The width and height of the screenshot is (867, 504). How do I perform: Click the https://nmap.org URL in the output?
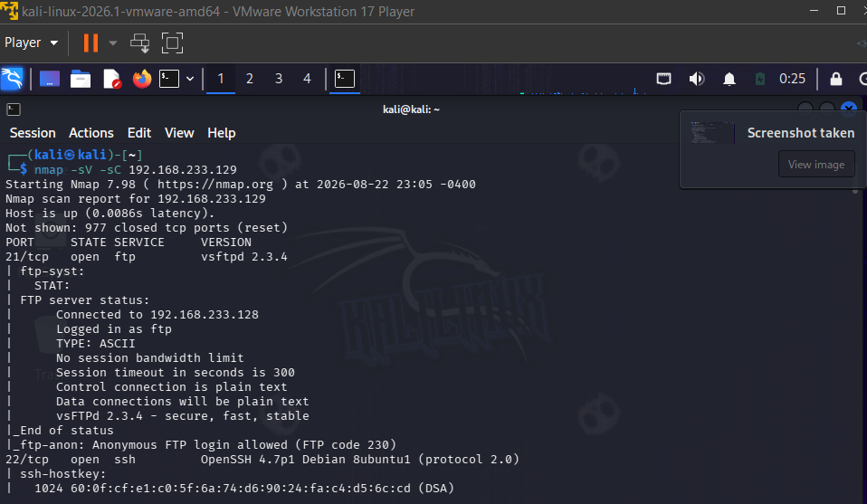pyautogui.click(x=215, y=184)
